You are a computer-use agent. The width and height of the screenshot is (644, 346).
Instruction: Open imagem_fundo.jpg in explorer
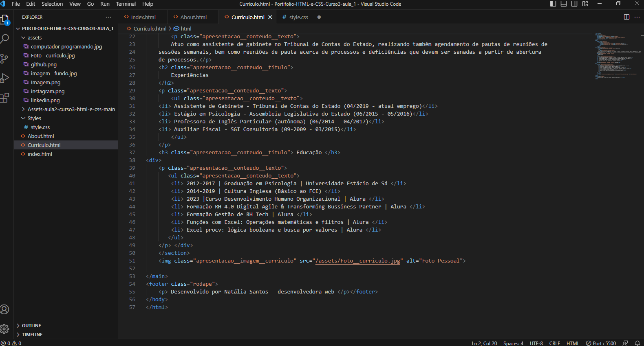pos(66,73)
